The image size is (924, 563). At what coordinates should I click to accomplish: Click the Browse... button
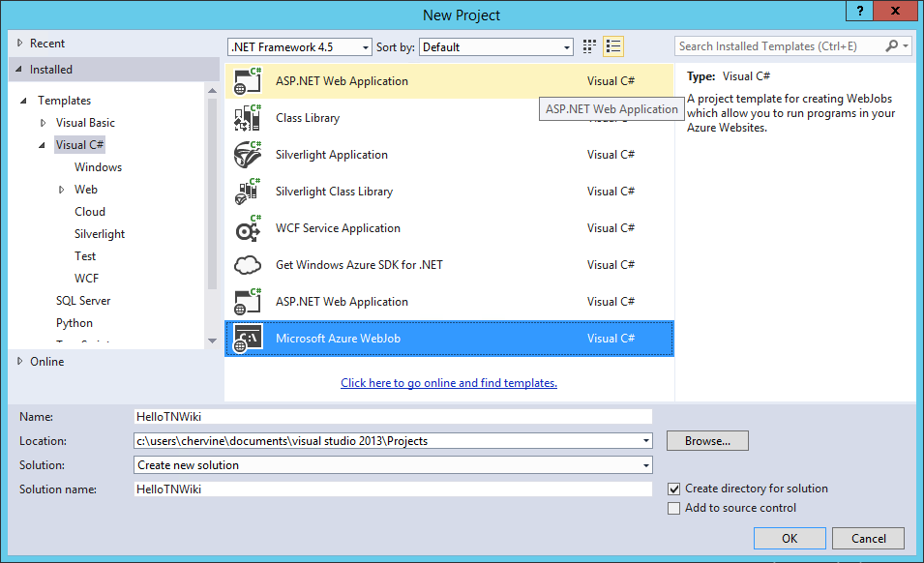coord(707,440)
